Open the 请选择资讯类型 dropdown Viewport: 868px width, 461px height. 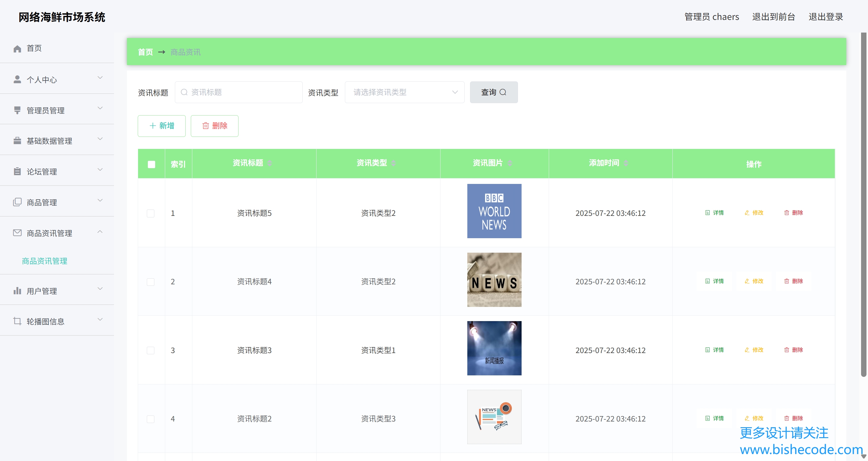tap(404, 92)
